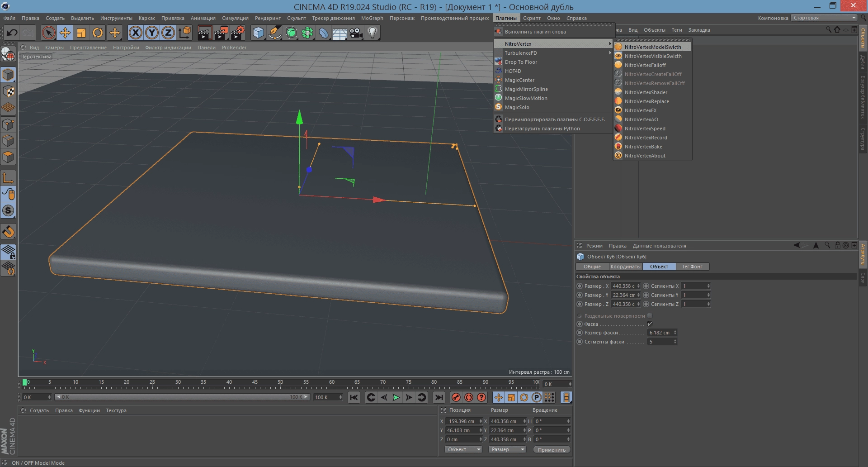Click the preview range slider bar
This screenshot has height=467, width=868.
click(183, 397)
